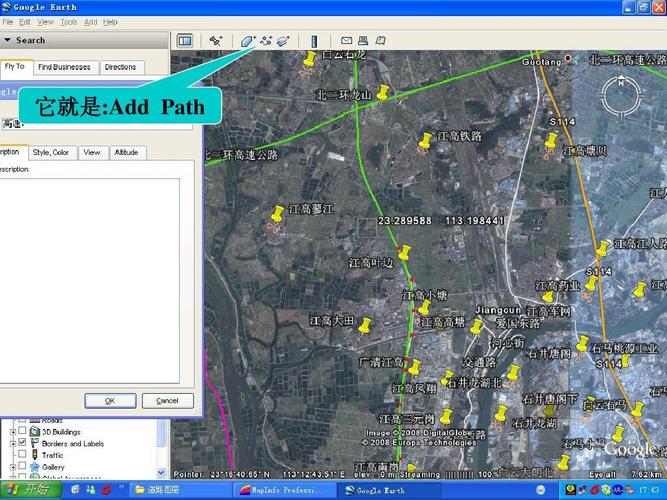This screenshot has width=667, height=500.
Task: Click the Add Image Overlay tool
Action: pyautogui.click(x=283, y=41)
